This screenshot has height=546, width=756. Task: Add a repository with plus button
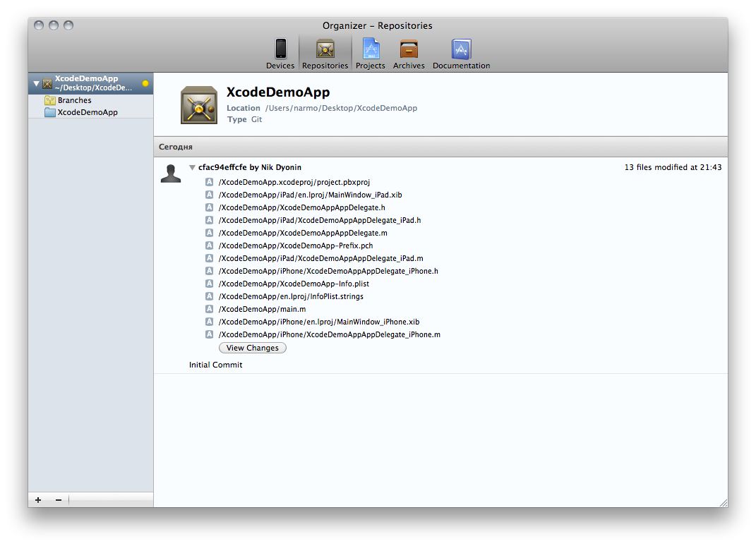pos(38,500)
